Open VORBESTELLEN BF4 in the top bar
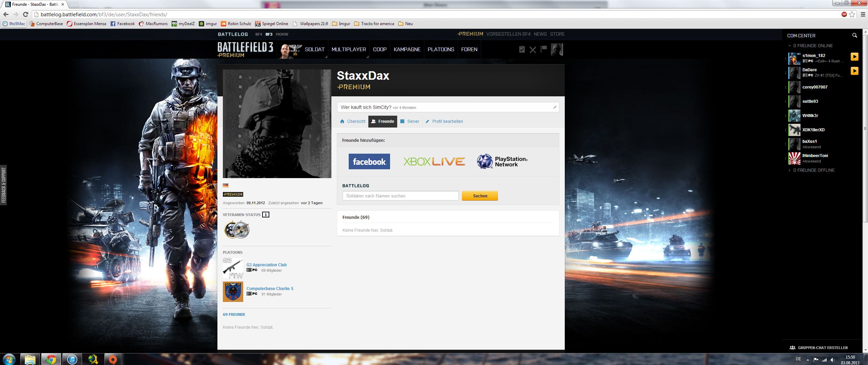Viewport: 868px width, 365px height. point(508,34)
